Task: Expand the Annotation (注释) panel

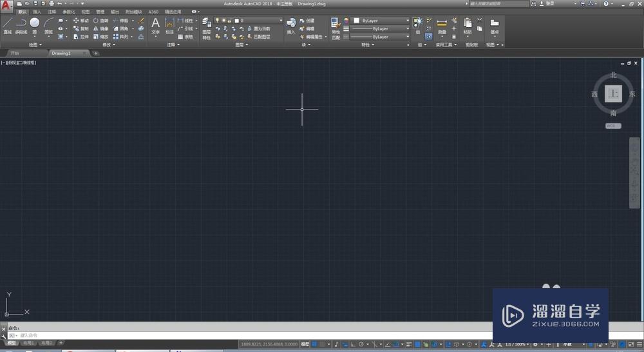Action: pos(173,45)
